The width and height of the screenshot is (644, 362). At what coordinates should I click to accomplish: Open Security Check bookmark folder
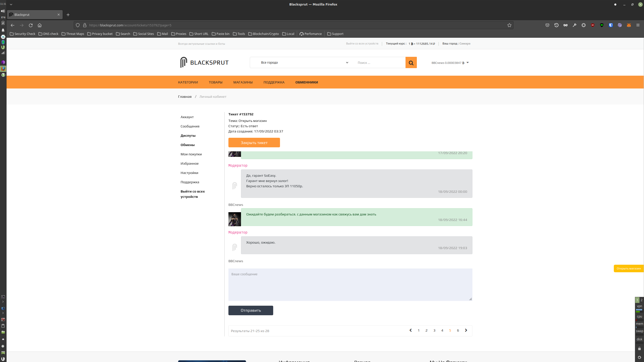pos(22,34)
